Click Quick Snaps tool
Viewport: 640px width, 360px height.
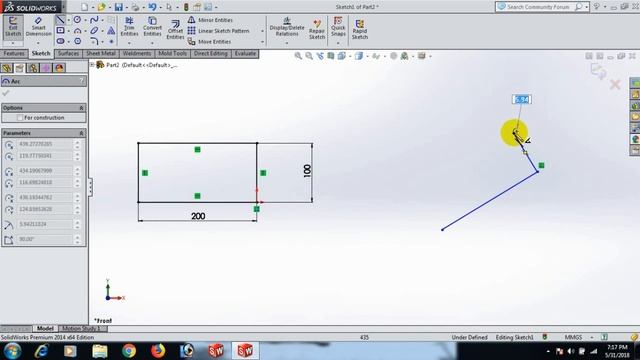pos(338,27)
